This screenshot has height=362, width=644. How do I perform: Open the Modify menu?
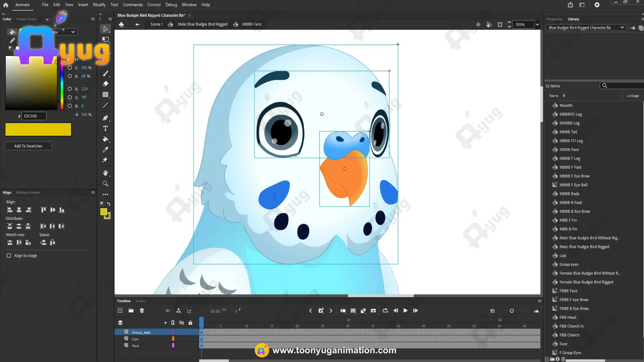pos(99,5)
